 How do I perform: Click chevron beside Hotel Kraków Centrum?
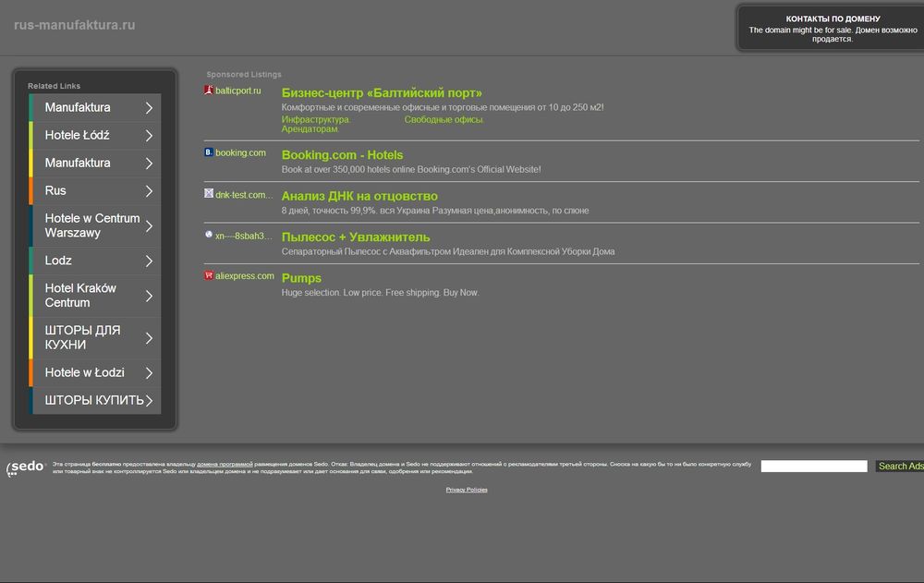[149, 296]
